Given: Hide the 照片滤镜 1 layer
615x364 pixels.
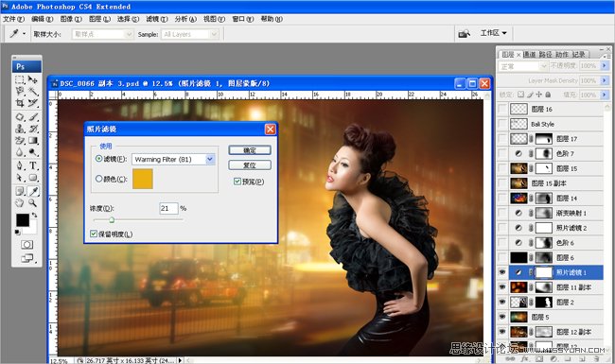Looking at the screenshot, I should pos(502,272).
